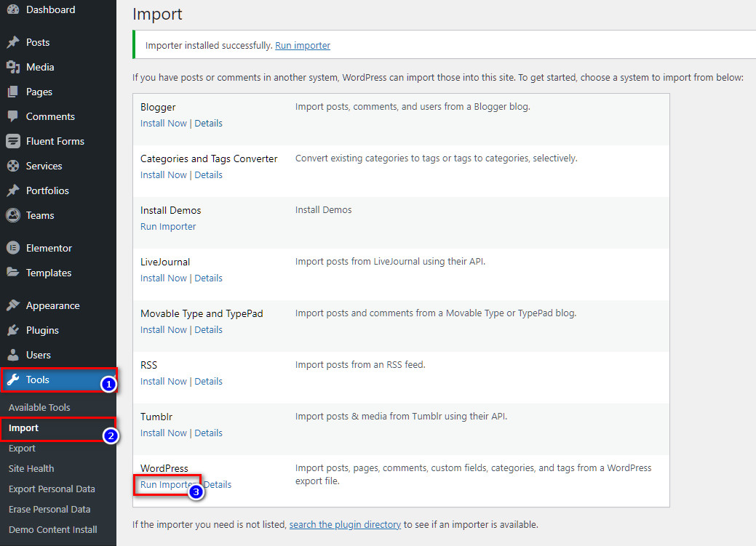Click the Fluent Forms icon
This screenshot has width=756, height=546.
13,141
